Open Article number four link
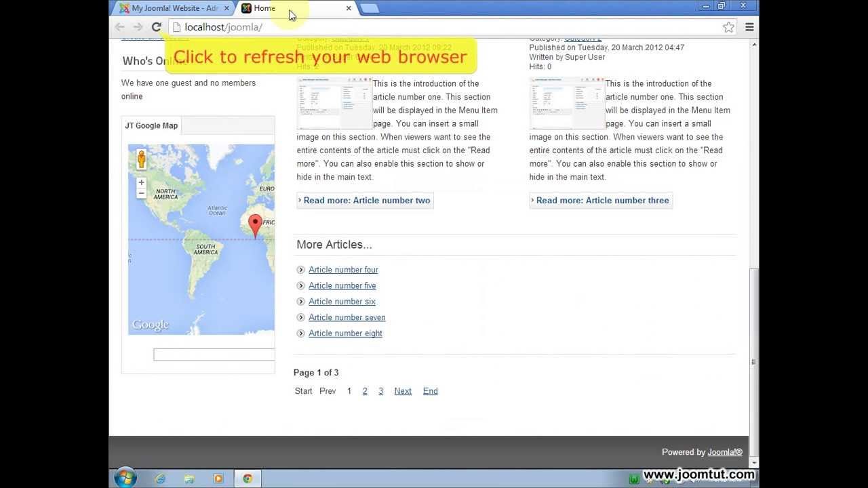The image size is (868, 488). [x=343, y=270]
